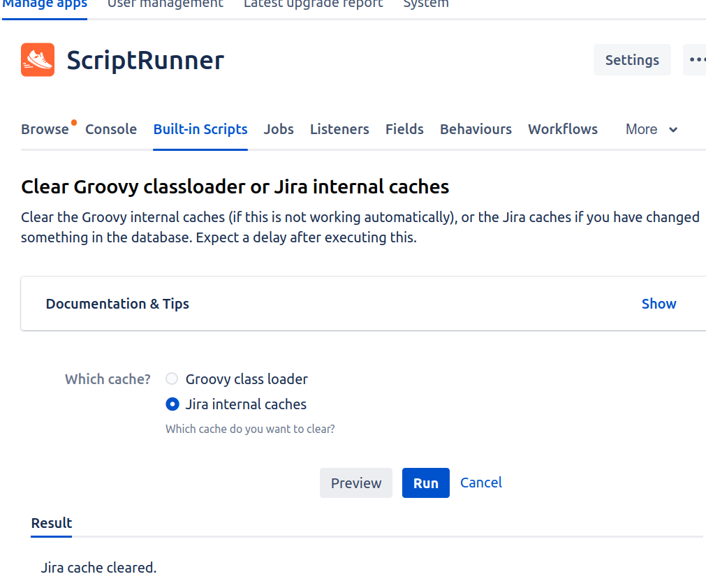Viewport: 706px width, 588px height.
Task: Click the Run button
Action: pyautogui.click(x=425, y=483)
